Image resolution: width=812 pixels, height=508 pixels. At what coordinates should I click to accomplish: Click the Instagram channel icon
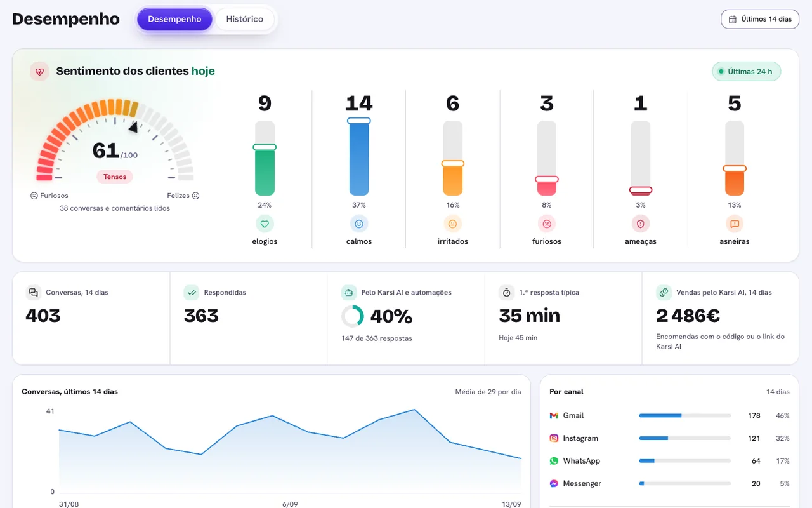[554, 438]
